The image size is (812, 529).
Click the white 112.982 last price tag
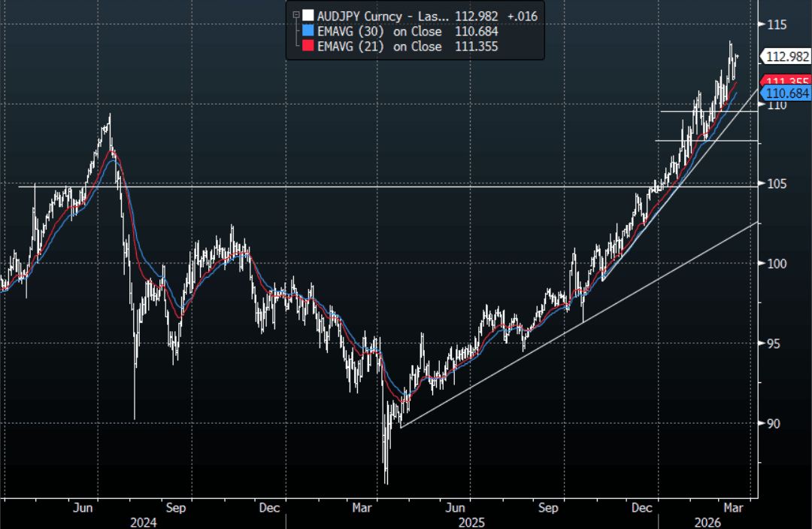[x=787, y=56]
